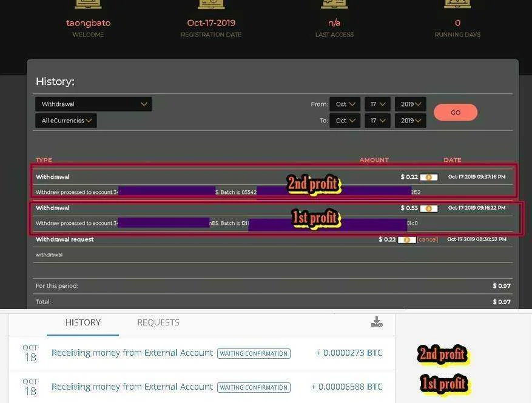Open the To year 2019 dropdown

[x=411, y=121]
